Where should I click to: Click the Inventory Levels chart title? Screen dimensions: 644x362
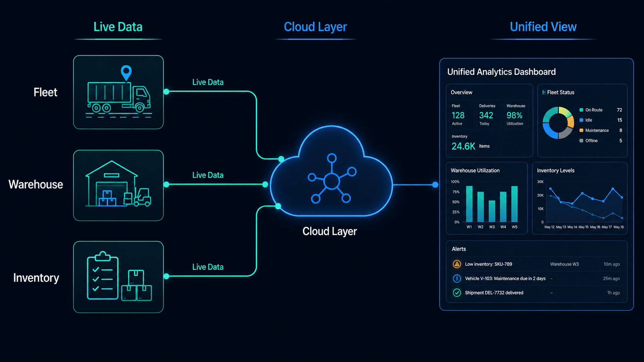point(556,170)
